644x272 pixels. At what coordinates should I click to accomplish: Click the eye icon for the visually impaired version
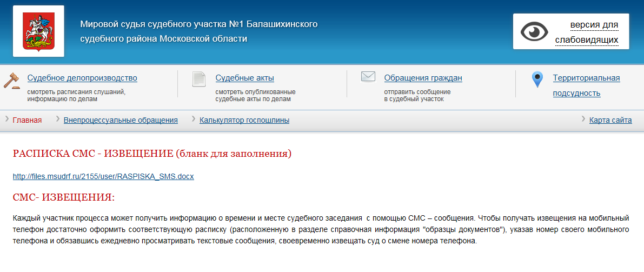pyautogui.click(x=534, y=32)
